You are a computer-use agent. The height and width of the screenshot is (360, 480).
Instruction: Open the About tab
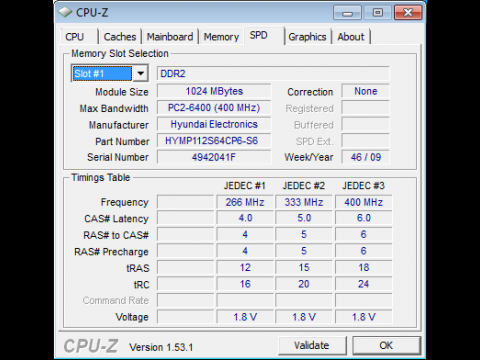(351, 37)
